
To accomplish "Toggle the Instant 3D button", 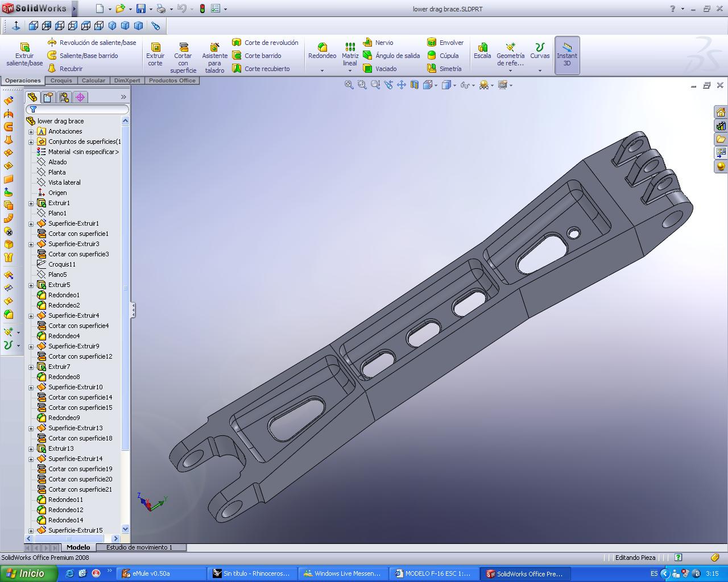I will click(x=566, y=55).
